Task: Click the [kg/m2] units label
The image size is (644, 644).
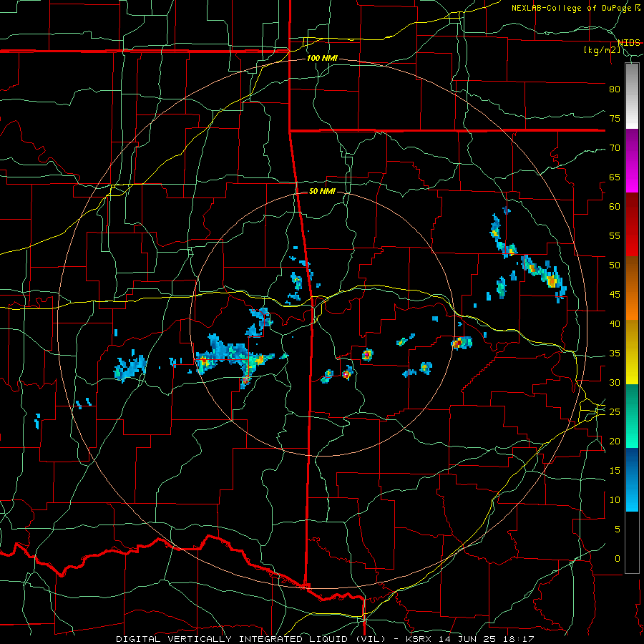Action: tap(602, 51)
